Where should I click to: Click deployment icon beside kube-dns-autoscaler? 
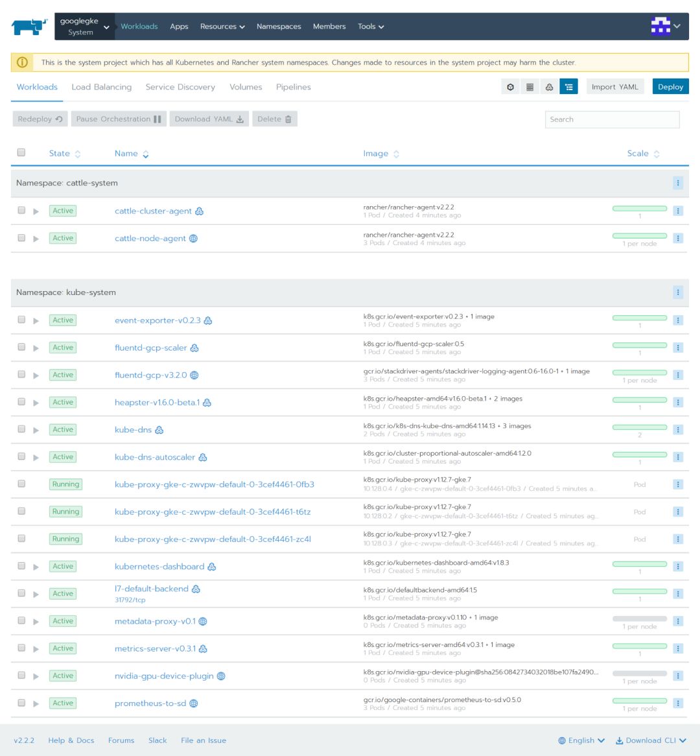click(x=203, y=457)
